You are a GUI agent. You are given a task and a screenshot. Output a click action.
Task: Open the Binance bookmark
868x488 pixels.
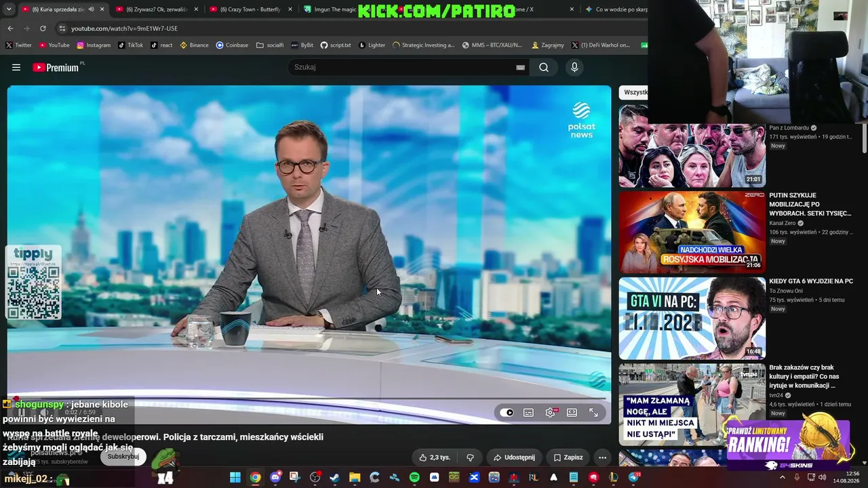tap(194, 45)
